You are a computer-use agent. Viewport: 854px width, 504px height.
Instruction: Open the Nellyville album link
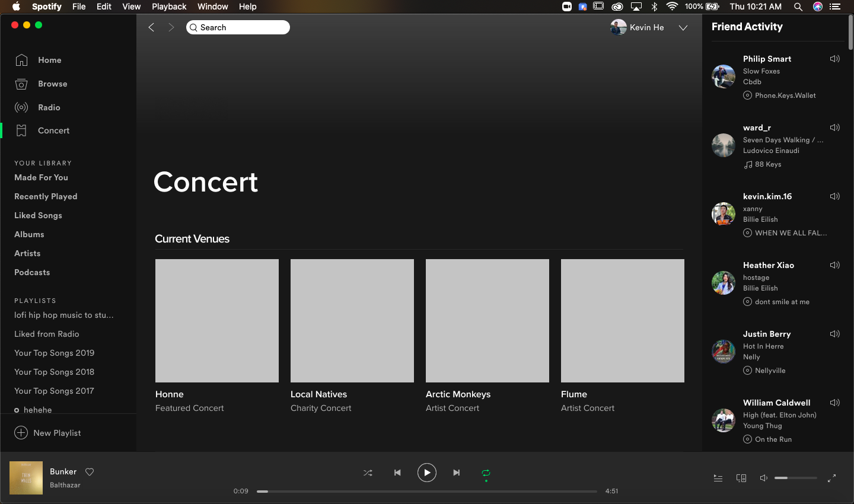(770, 371)
